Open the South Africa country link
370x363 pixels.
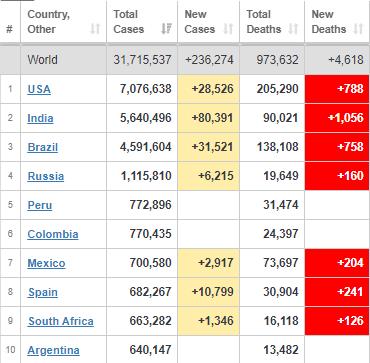[61, 321]
